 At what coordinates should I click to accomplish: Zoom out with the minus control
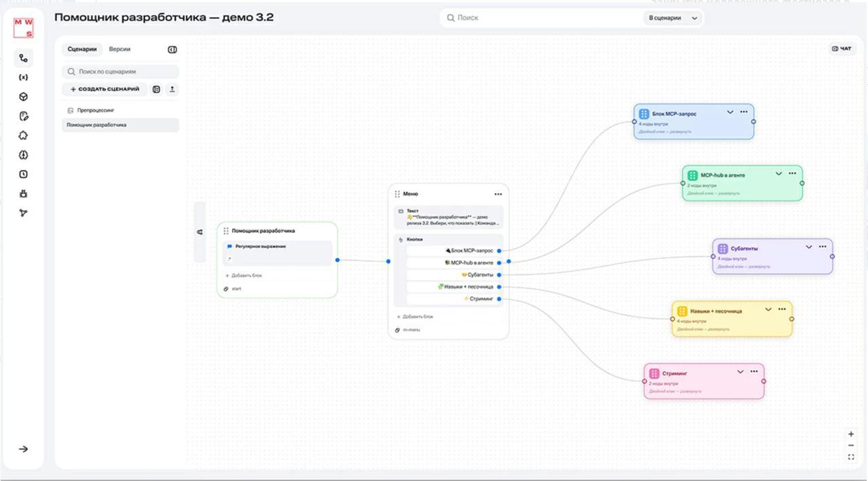851,446
